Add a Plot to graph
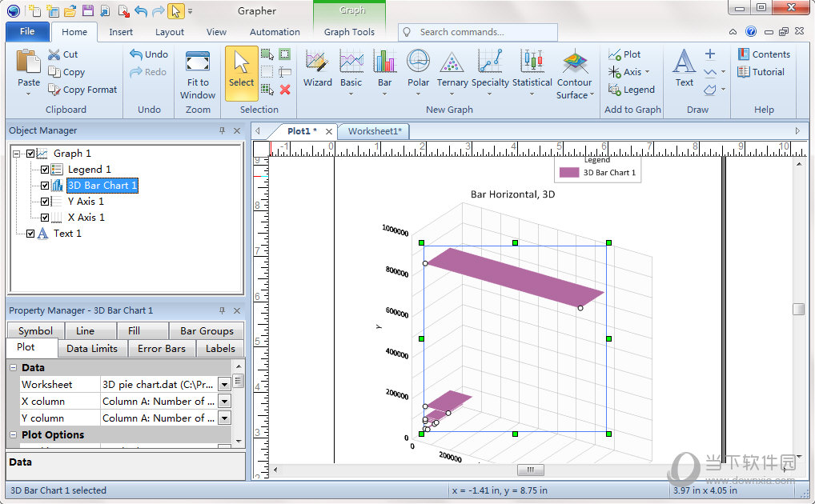815x504 pixels. point(624,54)
